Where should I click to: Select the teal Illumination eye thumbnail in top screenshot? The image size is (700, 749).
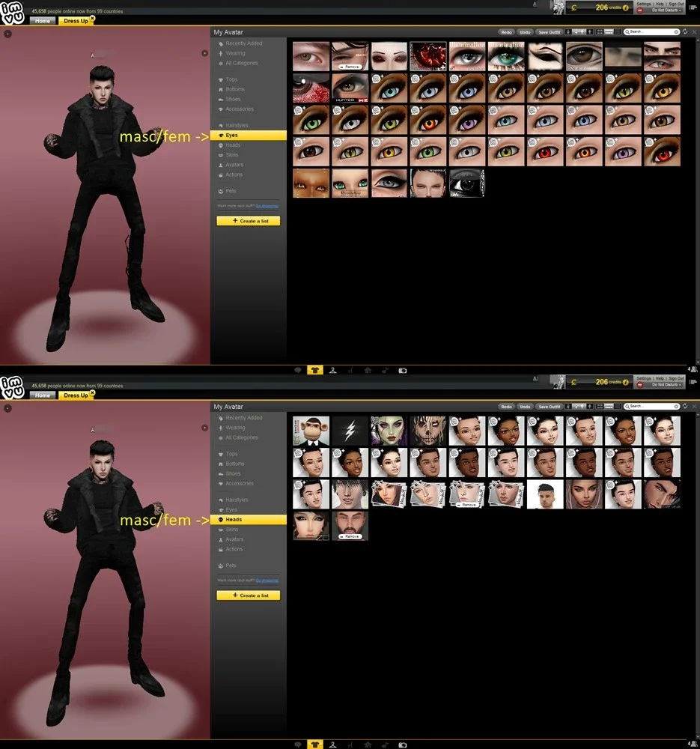506,56
